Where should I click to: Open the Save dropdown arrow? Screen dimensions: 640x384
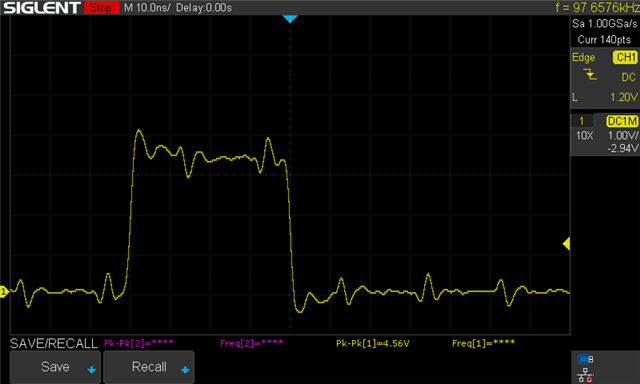(92, 370)
